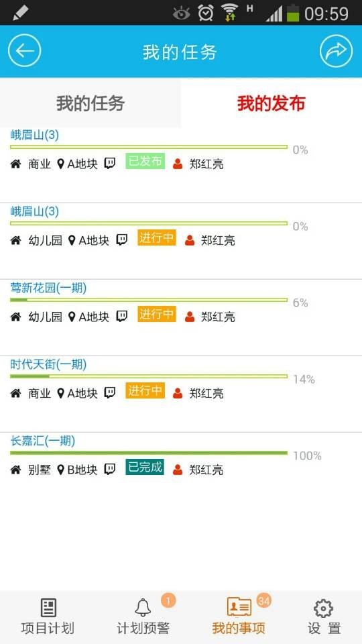This screenshot has width=362, height=644.
Task: Tap 进行中 badge in 莺新花园 row
Action: click(157, 314)
